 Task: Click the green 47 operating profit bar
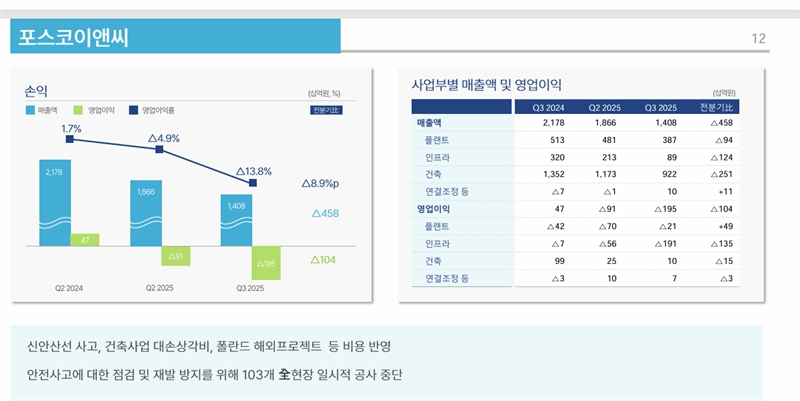pos(84,240)
